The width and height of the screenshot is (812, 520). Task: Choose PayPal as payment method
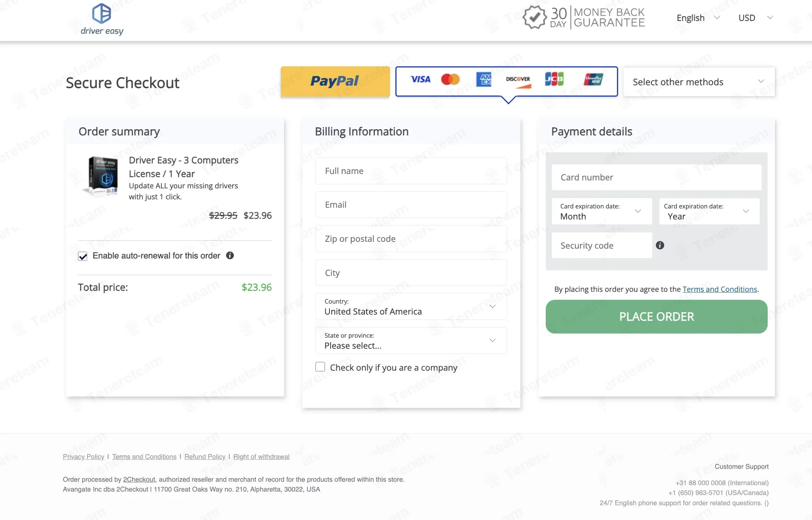335,81
